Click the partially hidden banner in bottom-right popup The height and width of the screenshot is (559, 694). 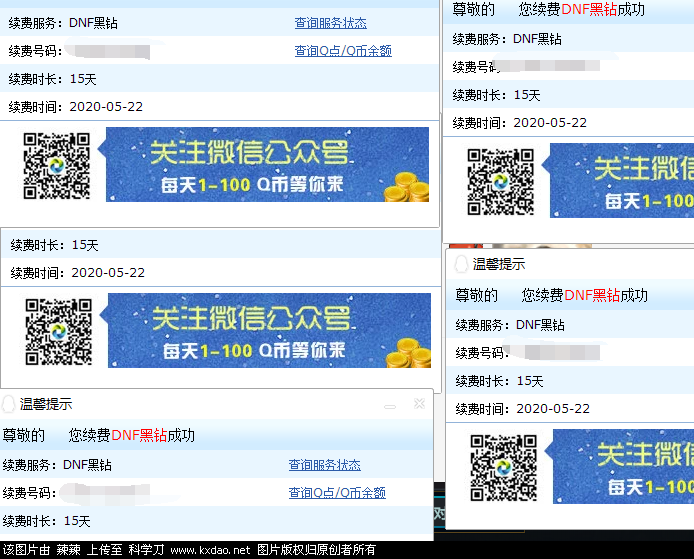pos(619,466)
